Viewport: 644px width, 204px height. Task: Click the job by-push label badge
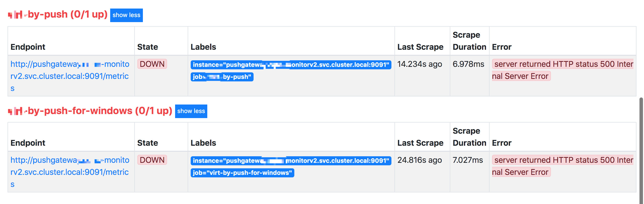pyautogui.click(x=222, y=77)
